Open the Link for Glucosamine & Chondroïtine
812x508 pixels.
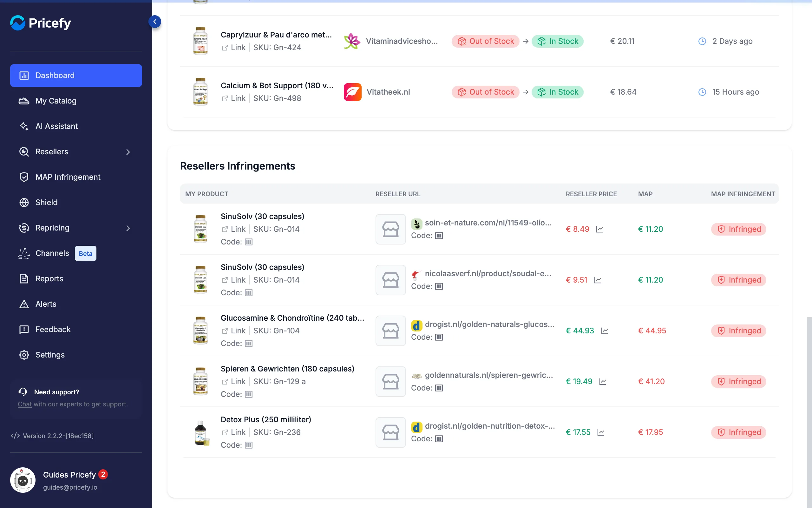[233, 331]
